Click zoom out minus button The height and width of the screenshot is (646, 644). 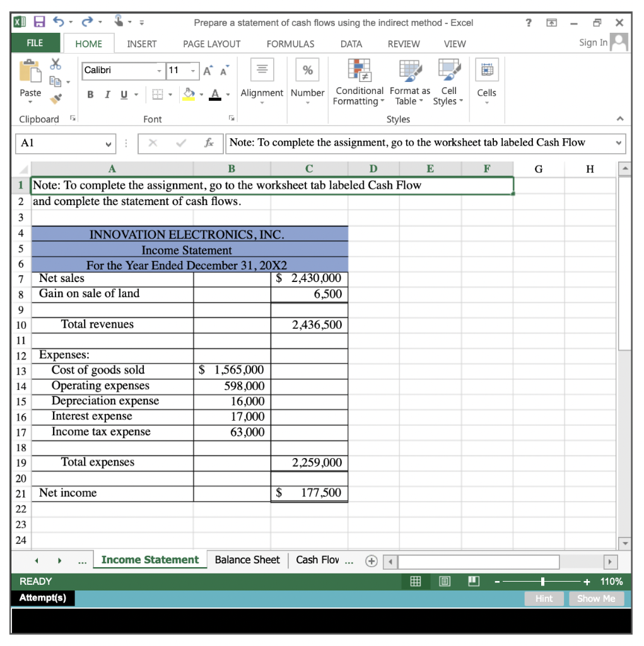497,582
